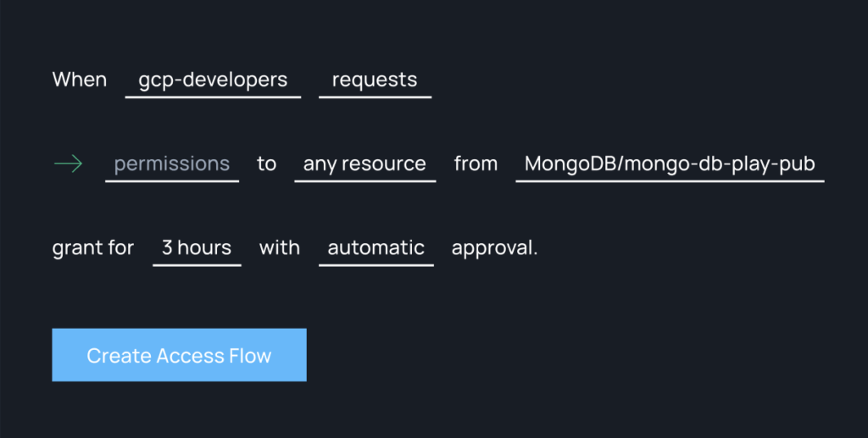Click the 'to' connector word
This screenshot has height=438, width=868.
tap(266, 164)
